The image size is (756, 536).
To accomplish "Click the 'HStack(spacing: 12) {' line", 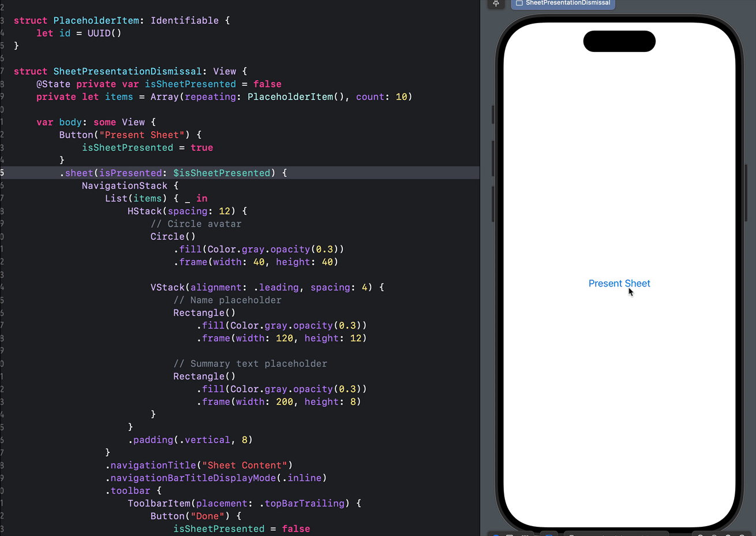I will (188, 211).
